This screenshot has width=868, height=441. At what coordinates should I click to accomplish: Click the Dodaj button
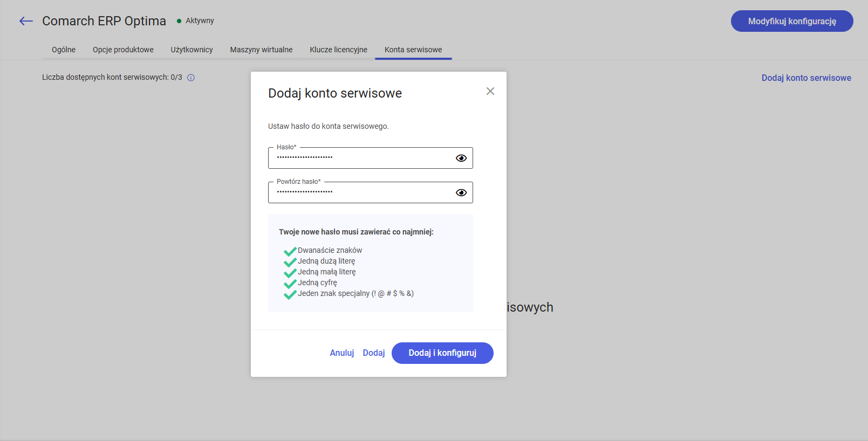click(373, 353)
